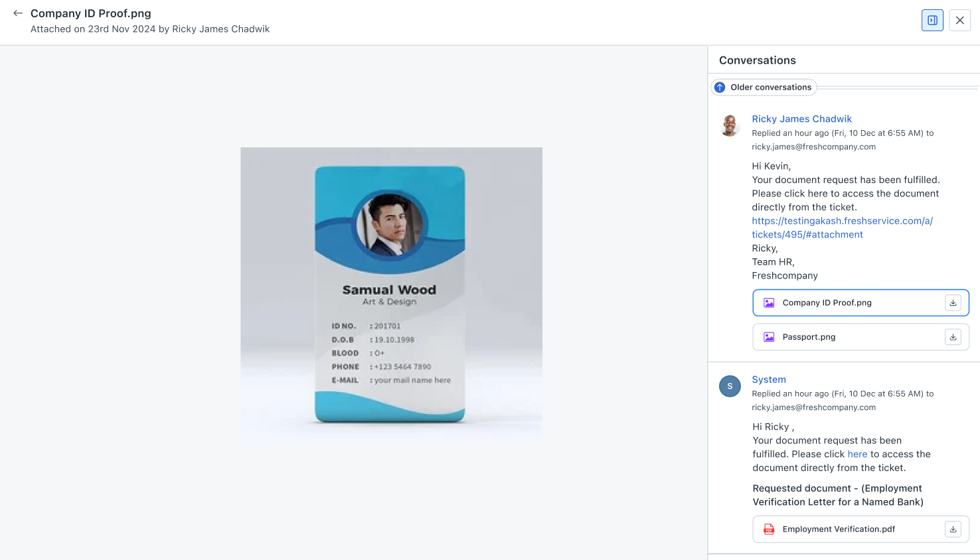This screenshot has width=980, height=560.
Task: Click the PDF icon of Employment Verification
Action: (x=769, y=529)
